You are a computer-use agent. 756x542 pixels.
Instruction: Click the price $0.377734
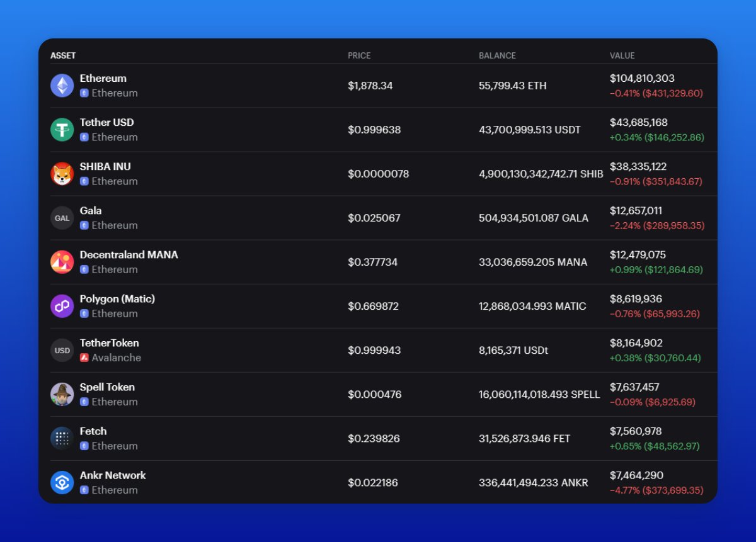(373, 262)
